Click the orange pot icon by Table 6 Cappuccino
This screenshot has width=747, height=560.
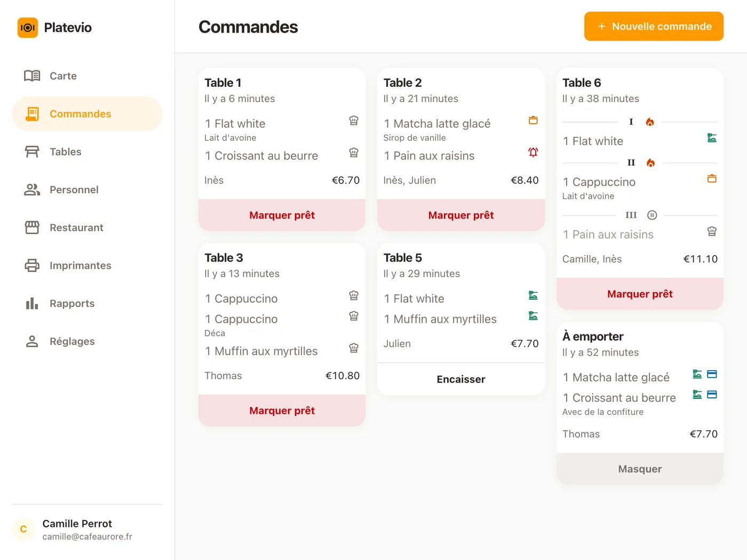[712, 179]
